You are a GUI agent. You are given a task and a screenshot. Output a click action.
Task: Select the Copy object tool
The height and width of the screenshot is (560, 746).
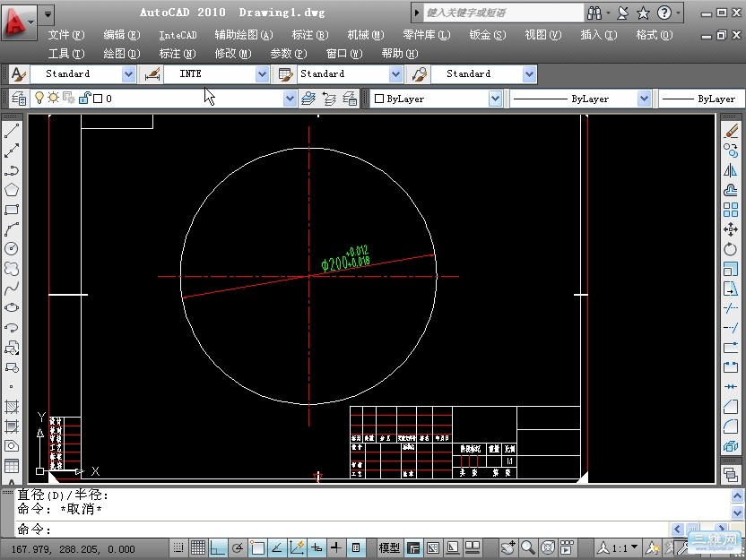click(x=731, y=151)
